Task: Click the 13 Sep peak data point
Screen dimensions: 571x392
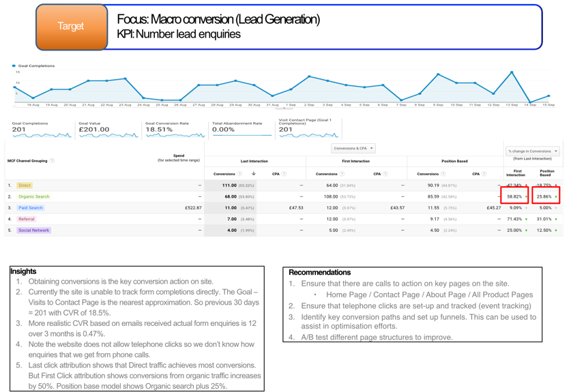Action: point(512,72)
